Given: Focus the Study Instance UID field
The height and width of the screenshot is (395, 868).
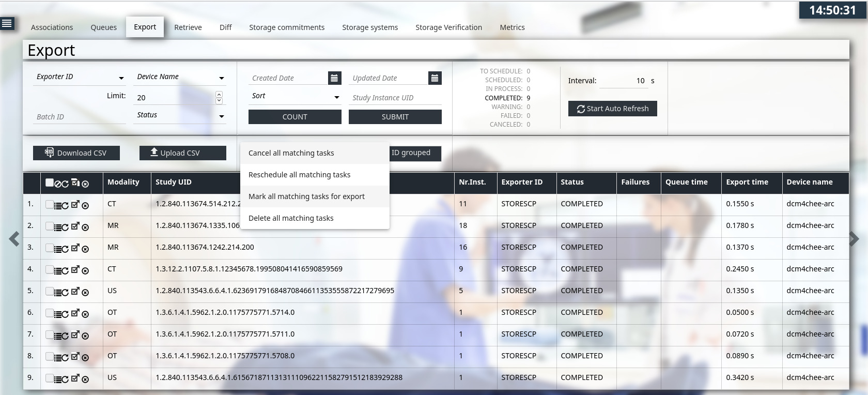Looking at the screenshot, I should click(x=395, y=98).
